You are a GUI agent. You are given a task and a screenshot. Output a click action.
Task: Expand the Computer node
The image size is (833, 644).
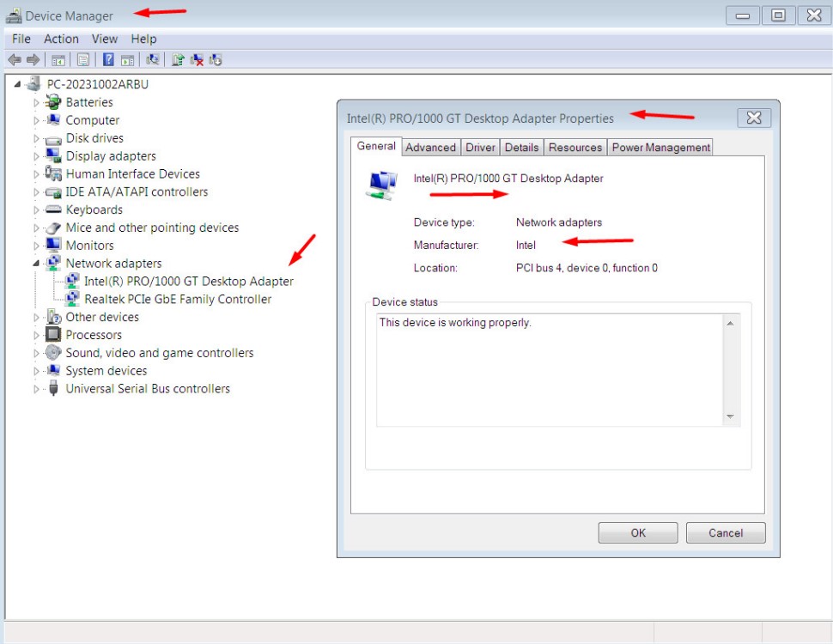click(36, 120)
